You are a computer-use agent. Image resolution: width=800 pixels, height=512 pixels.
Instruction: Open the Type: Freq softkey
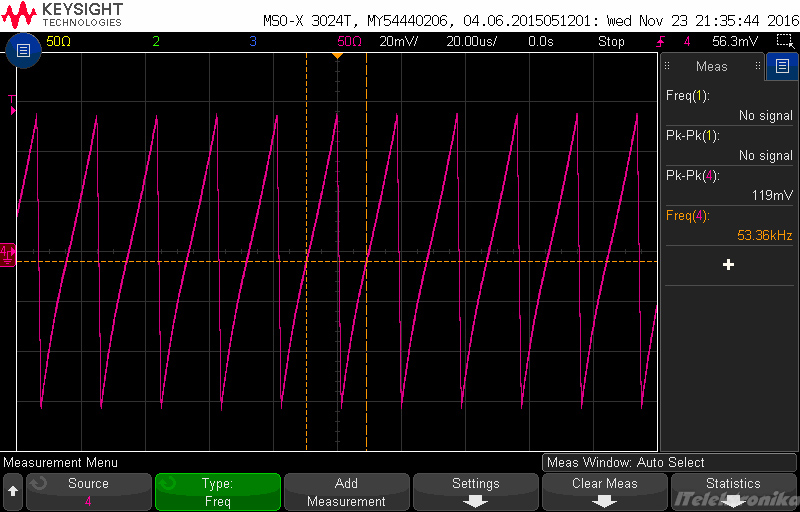pyautogui.click(x=218, y=492)
